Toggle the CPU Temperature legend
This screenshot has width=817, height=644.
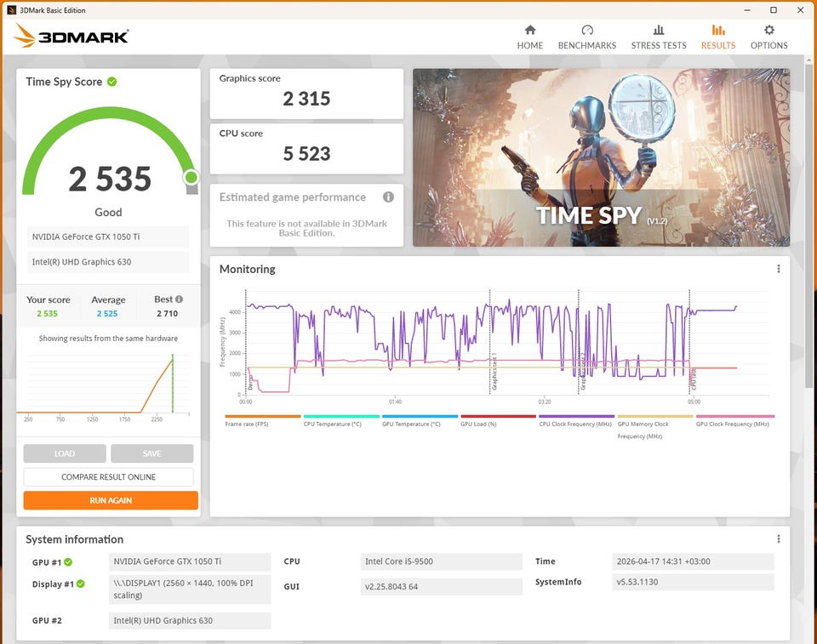[x=341, y=420]
